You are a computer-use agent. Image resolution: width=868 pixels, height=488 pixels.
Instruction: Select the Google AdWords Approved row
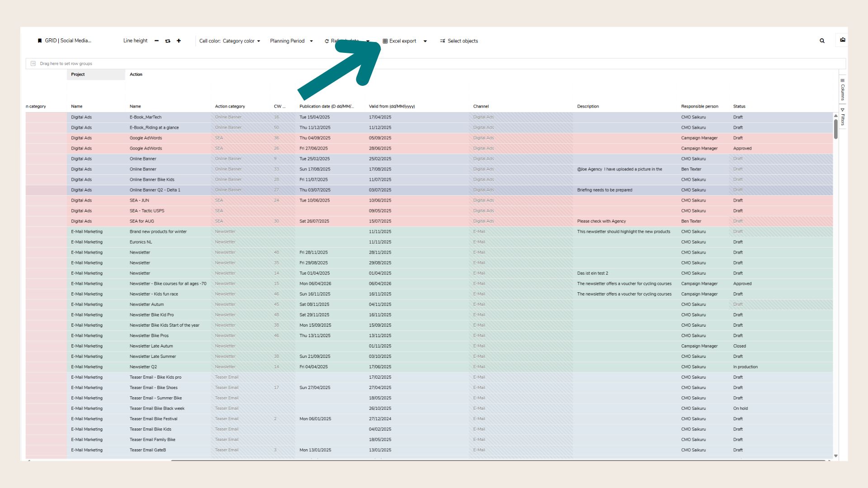tap(146, 148)
